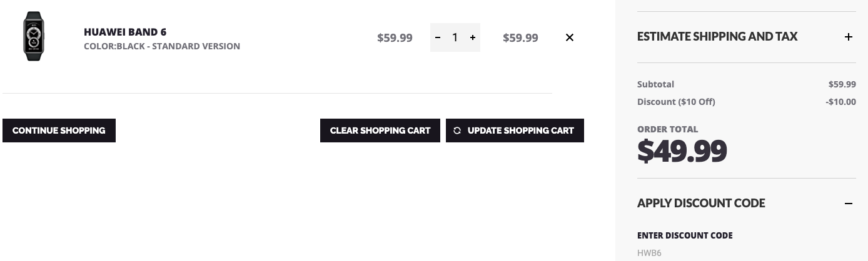Click the Continue Shopping button

(x=59, y=130)
